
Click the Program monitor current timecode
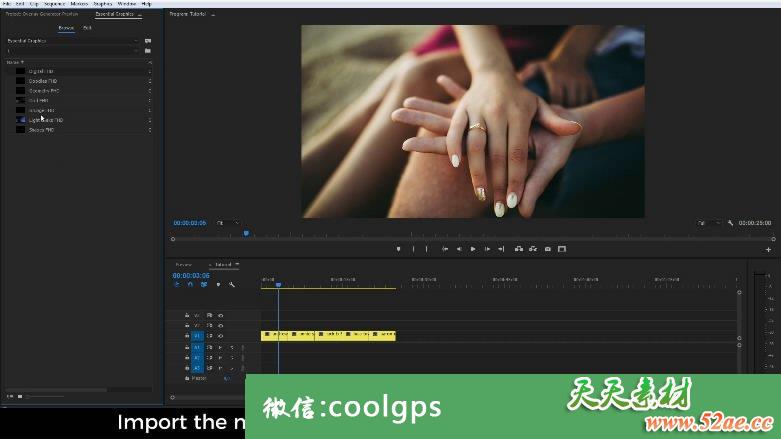tap(189, 223)
